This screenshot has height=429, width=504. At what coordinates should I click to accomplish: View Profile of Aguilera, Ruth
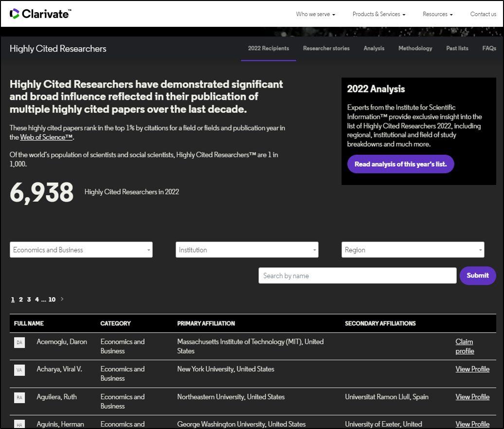click(472, 397)
